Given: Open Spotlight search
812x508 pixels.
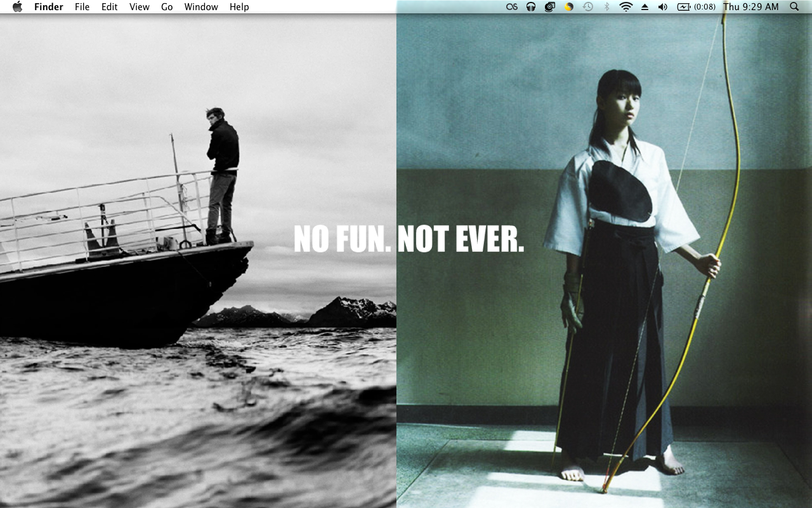Looking at the screenshot, I should click(794, 7).
